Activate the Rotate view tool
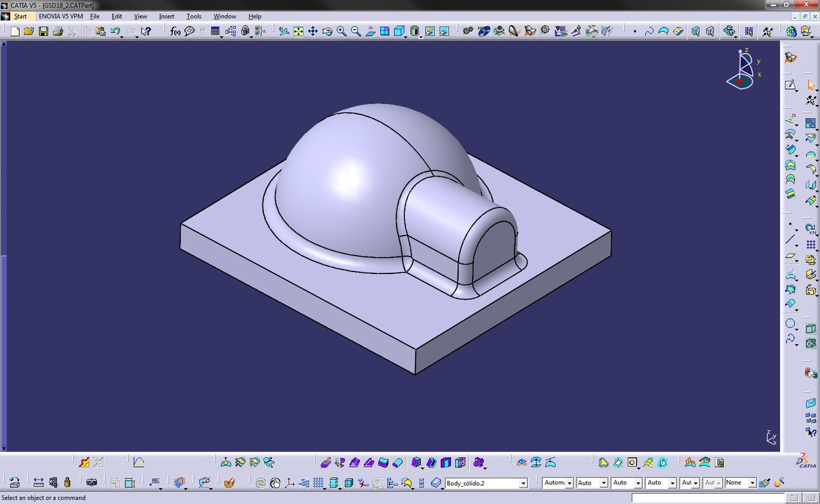The height and width of the screenshot is (504, 820). point(327,31)
